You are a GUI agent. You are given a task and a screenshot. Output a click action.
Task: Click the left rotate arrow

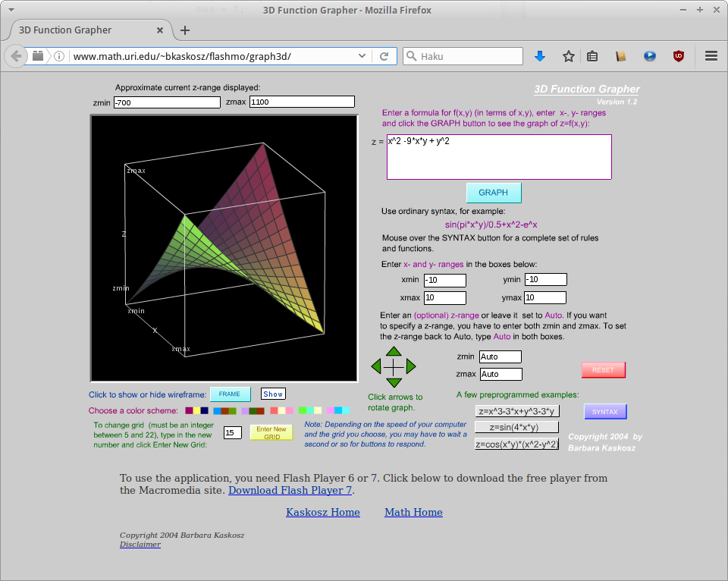(x=376, y=366)
